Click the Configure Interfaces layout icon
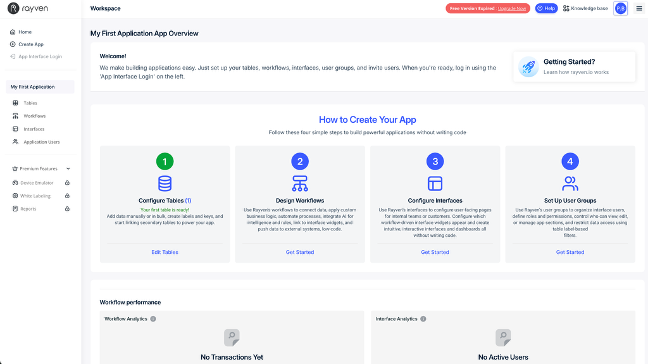Image resolution: width=648 pixels, height=364 pixels. pos(435,183)
